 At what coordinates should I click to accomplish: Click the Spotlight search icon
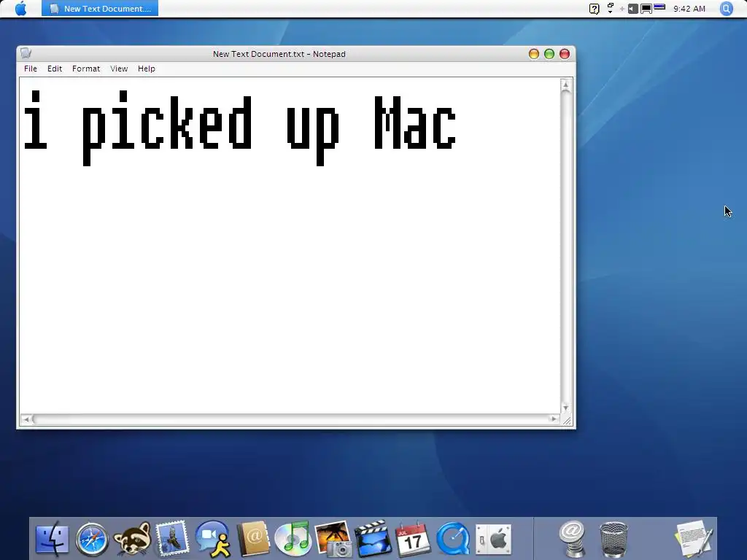(x=726, y=9)
